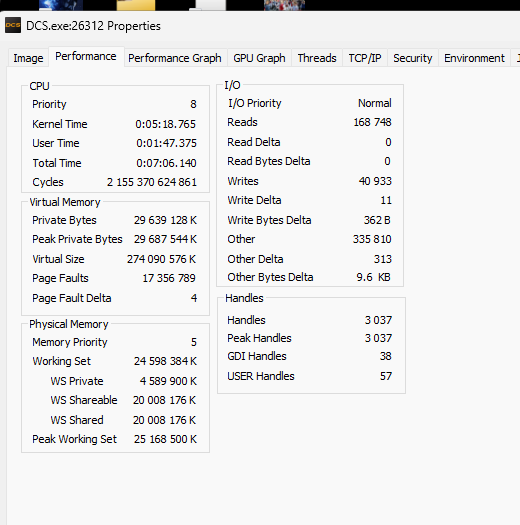Open the GPU Graph tab
520x525 pixels.
(x=259, y=58)
